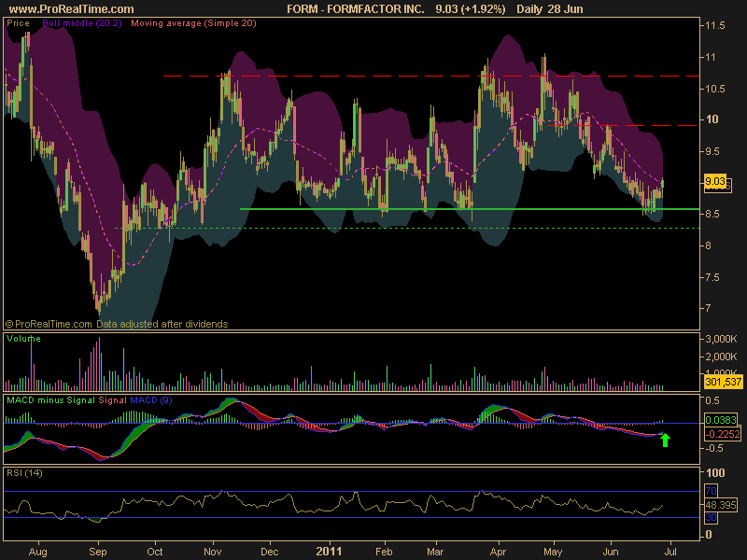Click the 11 price axis label
The width and height of the screenshot is (747, 560).
click(x=711, y=57)
